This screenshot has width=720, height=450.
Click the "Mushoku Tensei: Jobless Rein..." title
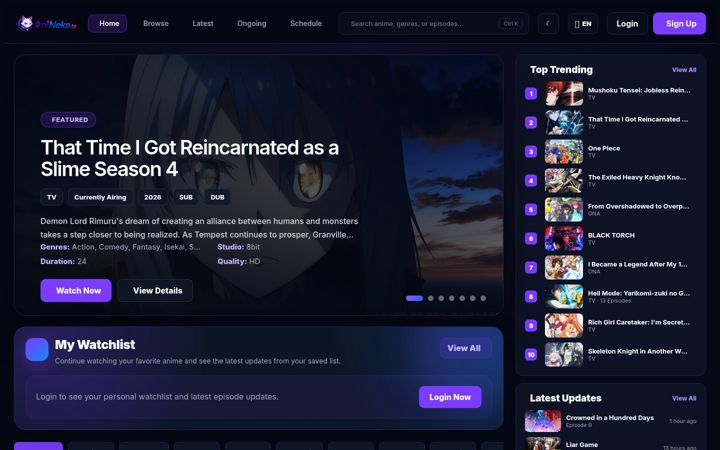click(639, 90)
